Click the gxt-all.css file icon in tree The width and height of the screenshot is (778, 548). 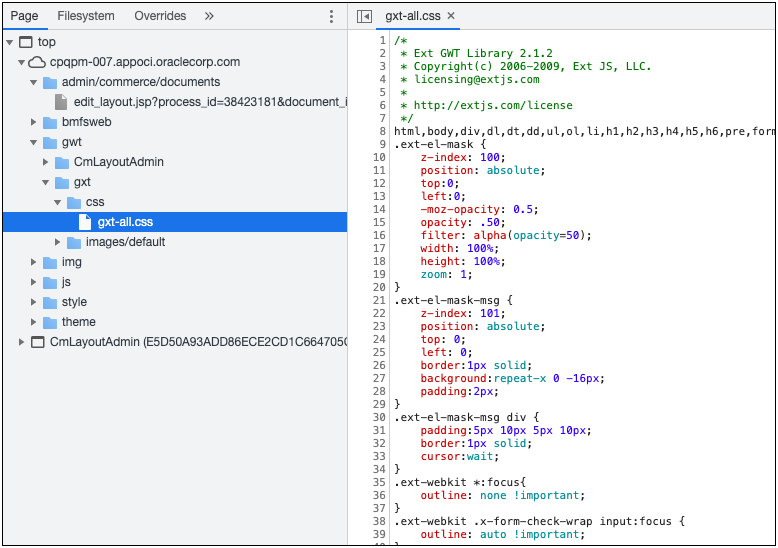pos(85,222)
